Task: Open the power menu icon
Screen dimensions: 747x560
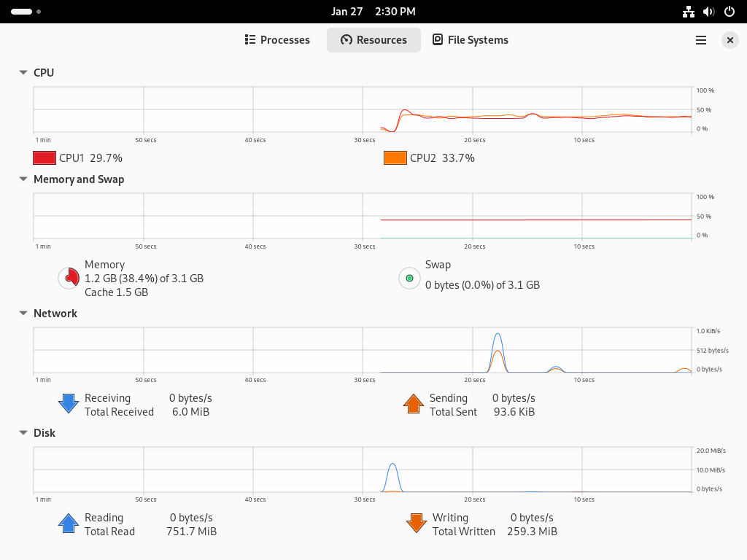Action: pos(729,12)
